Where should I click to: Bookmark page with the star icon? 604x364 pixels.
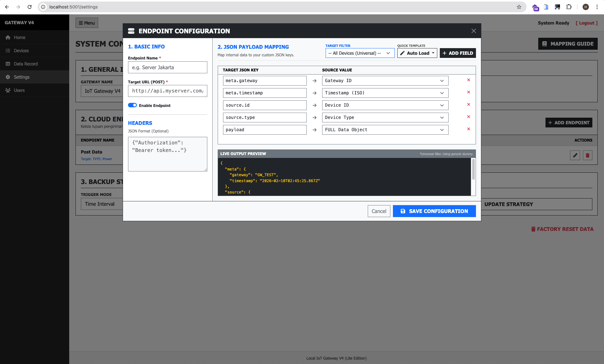[x=519, y=7]
